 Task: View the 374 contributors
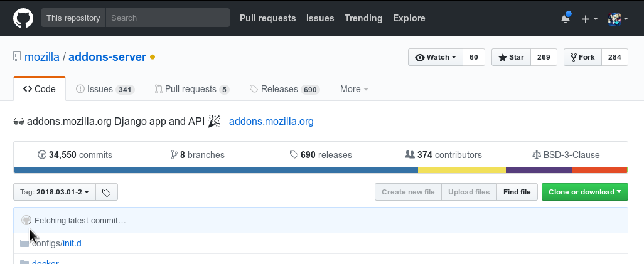tap(443, 155)
